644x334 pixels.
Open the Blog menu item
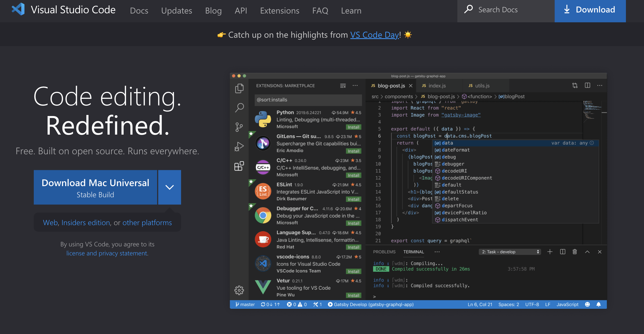pyautogui.click(x=213, y=11)
